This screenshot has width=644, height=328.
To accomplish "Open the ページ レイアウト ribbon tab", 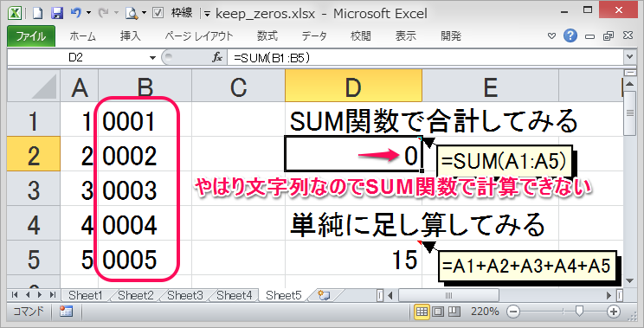I will 199,36.
